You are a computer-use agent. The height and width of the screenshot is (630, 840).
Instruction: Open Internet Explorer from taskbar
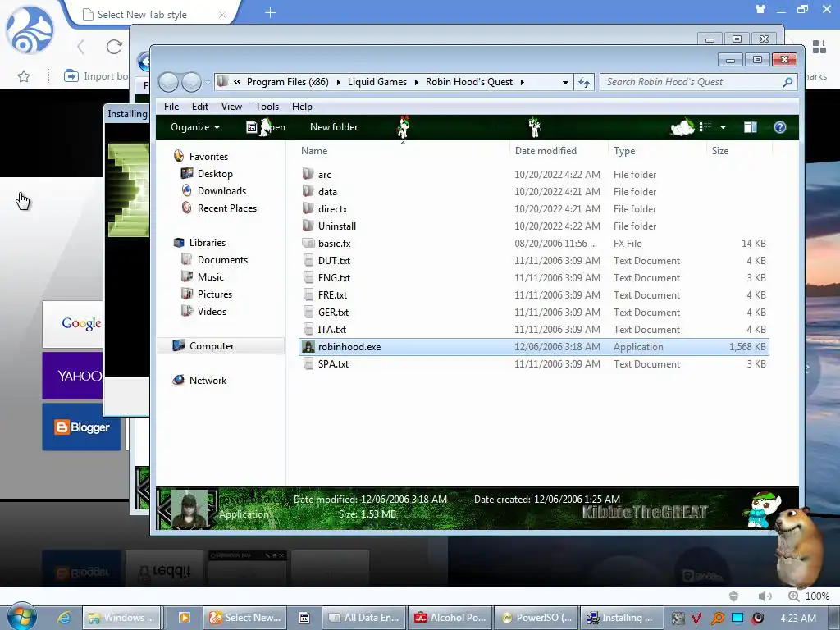(x=64, y=618)
